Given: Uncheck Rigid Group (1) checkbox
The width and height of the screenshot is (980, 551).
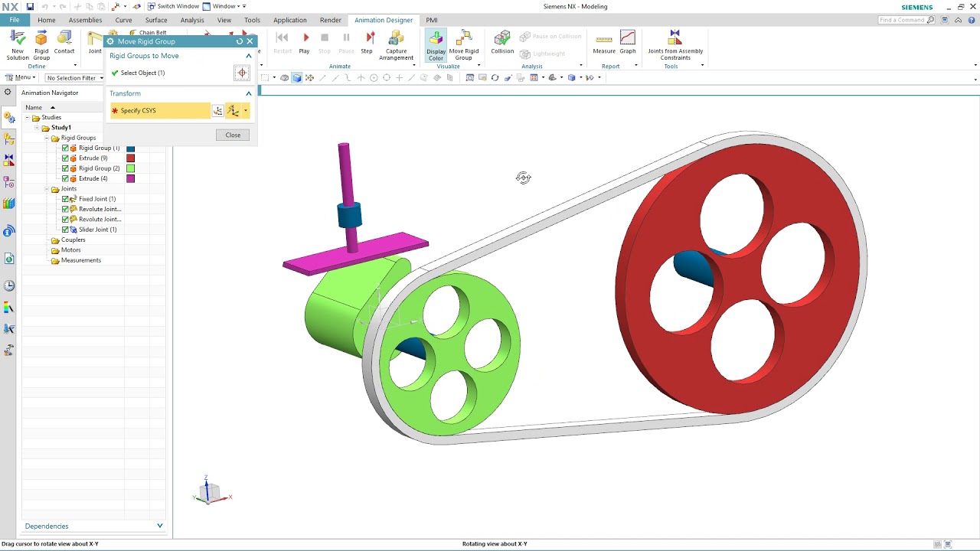Looking at the screenshot, I should coord(65,148).
